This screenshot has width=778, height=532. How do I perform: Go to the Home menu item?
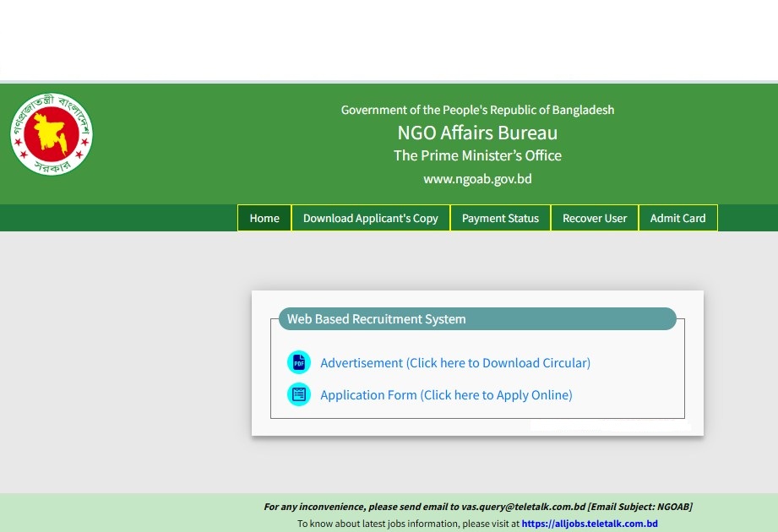(264, 218)
